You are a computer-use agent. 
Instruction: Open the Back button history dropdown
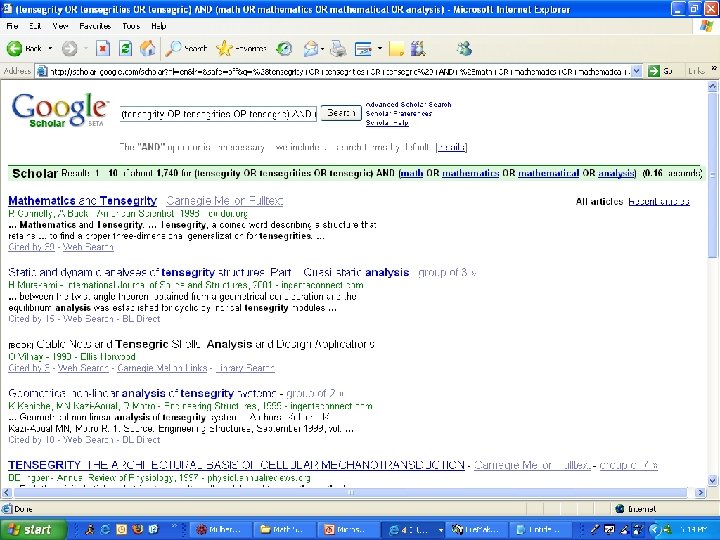coord(50,48)
